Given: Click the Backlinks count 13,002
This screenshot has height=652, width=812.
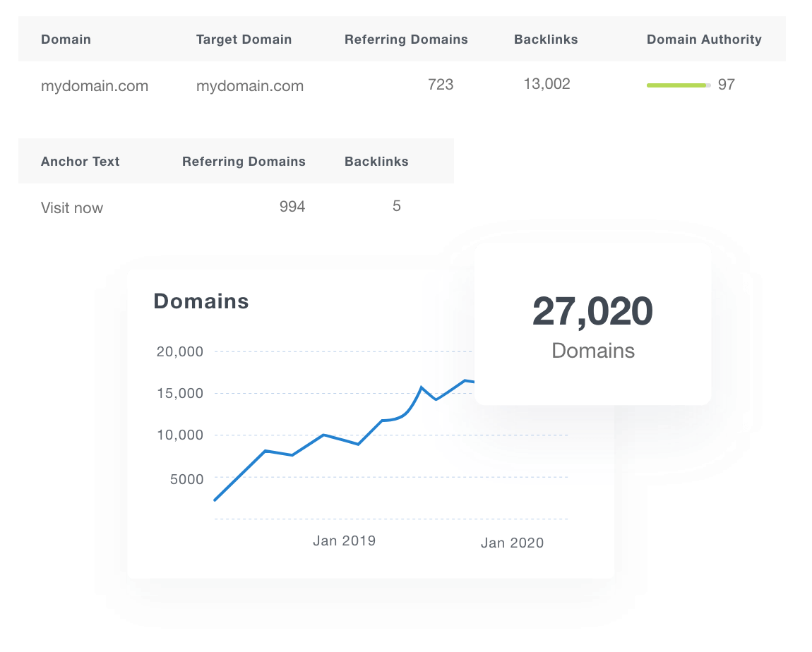Looking at the screenshot, I should [x=547, y=83].
